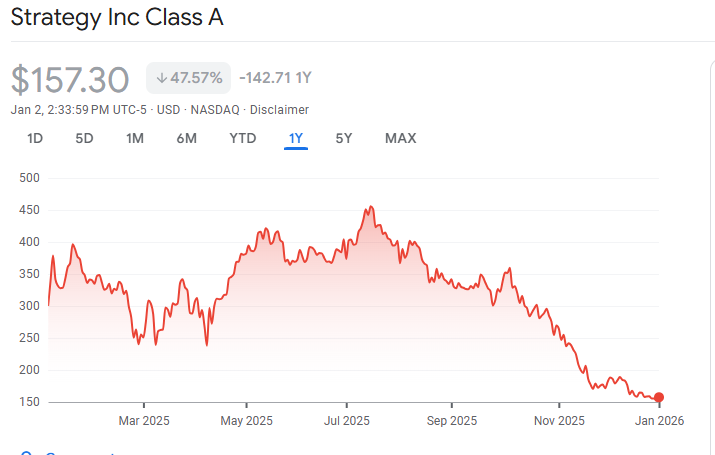715x455 pixels.
Task: Click the $157.30 price value
Action: (70, 79)
